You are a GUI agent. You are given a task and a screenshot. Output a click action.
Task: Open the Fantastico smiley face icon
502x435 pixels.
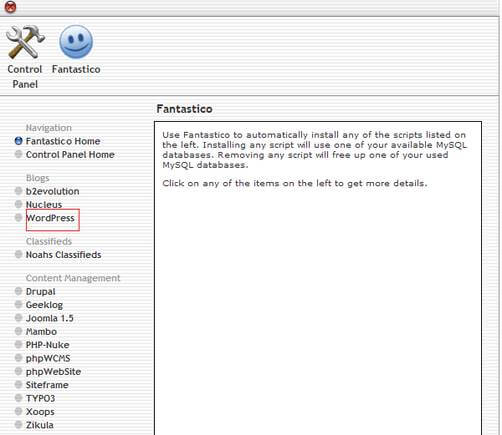pos(76,42)
